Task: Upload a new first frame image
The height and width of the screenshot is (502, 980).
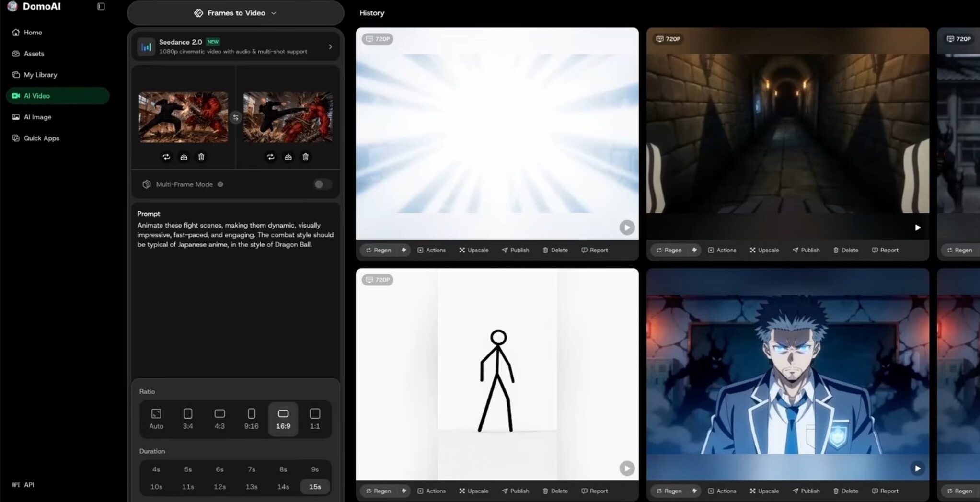Action: (184, 157)
